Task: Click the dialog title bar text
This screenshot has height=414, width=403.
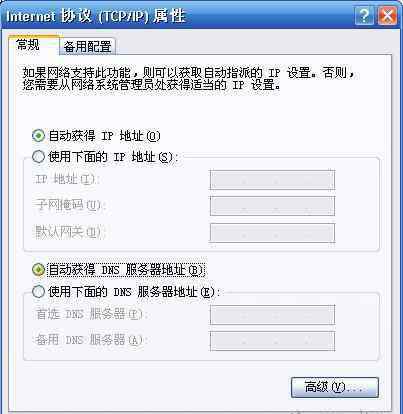Action: point(96,16)
